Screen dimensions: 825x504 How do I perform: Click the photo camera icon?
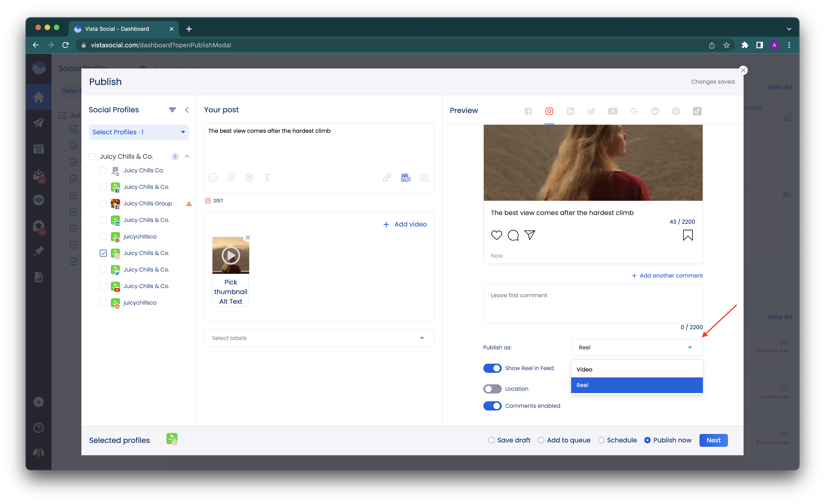(424, 178)
